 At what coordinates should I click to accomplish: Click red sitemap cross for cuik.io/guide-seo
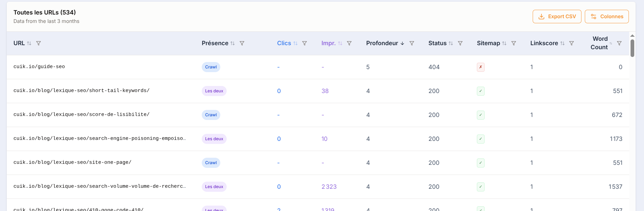pos(481,67)
